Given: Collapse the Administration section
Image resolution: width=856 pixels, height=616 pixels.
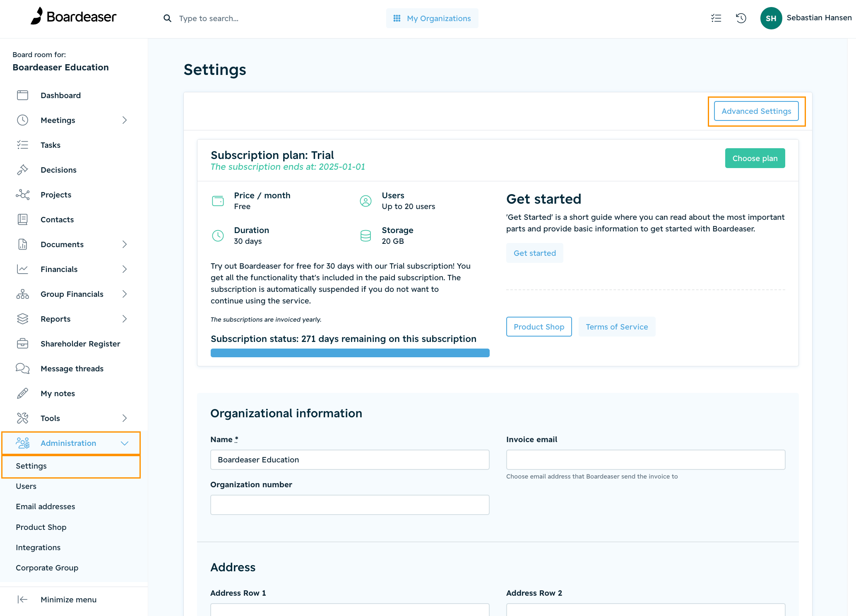Looking at the screenshot, I should tap(125, 443).
